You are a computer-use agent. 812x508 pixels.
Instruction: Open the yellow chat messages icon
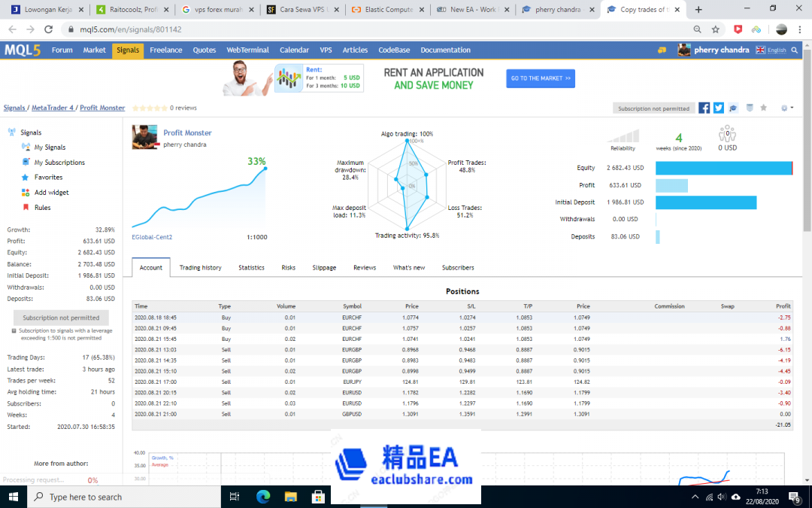[x=662, y=50]
